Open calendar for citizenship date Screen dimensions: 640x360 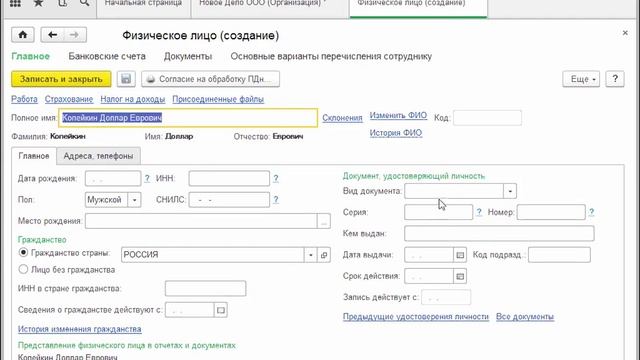click(x=220, y=310)
